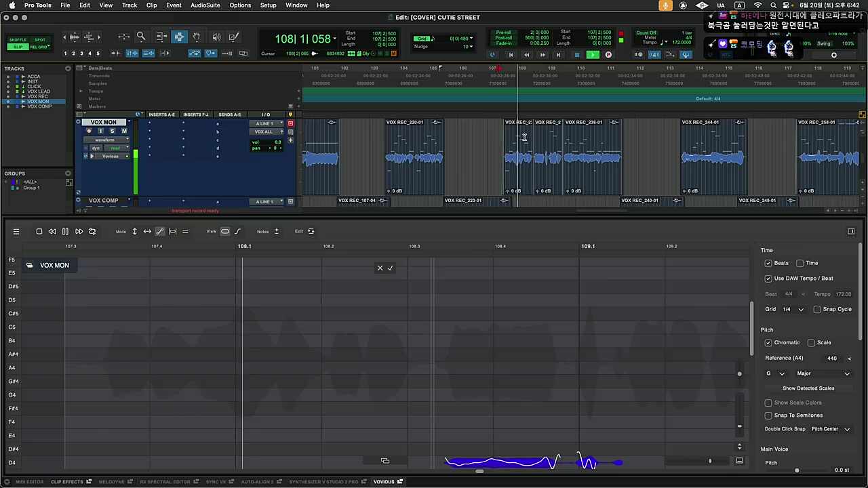The image size is (868, 488).
Task: Click the Reference A4 value field
Action: coord(832,359)
